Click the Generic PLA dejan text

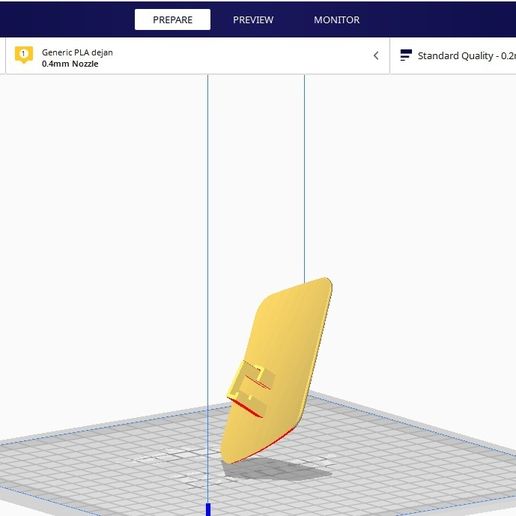point(77,52)
